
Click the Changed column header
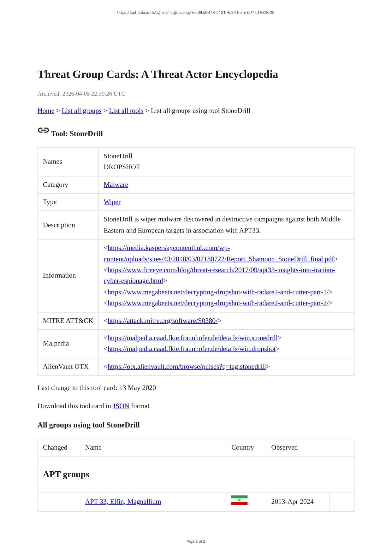[x=55, y=447]
